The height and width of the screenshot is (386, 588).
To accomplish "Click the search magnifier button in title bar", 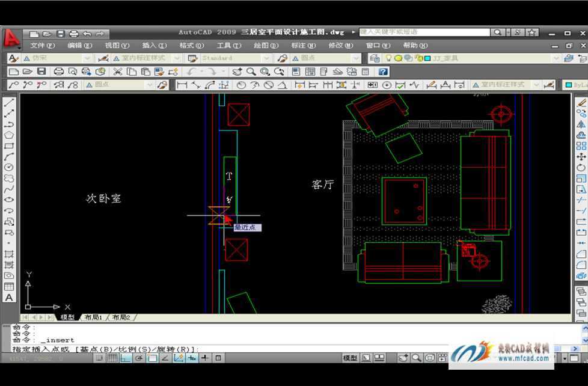I will 498,32.
